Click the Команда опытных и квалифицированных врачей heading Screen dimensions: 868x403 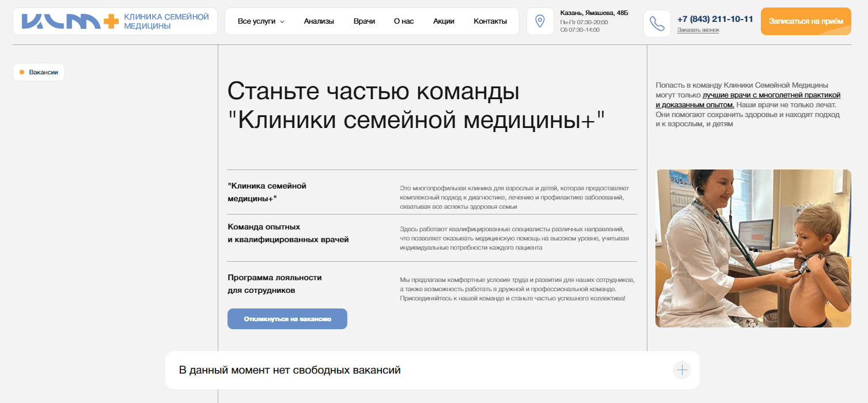(288, 233)
